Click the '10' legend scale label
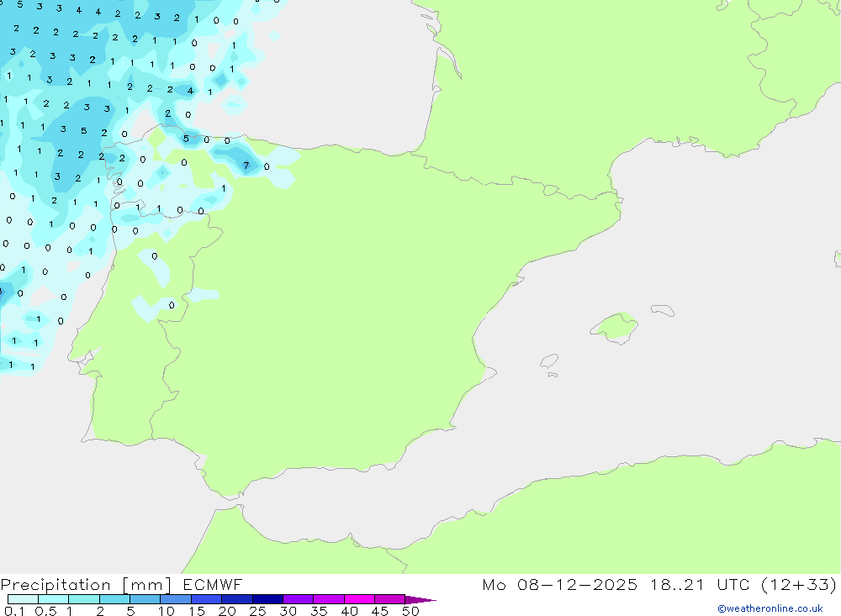Image resolution: width=841 pixels, height=616 pixels. click(167, 611)
